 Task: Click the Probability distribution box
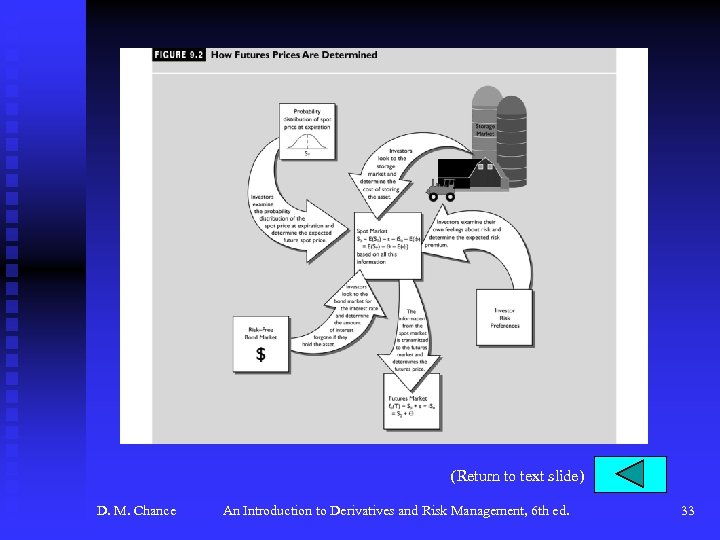coord(307,131)
